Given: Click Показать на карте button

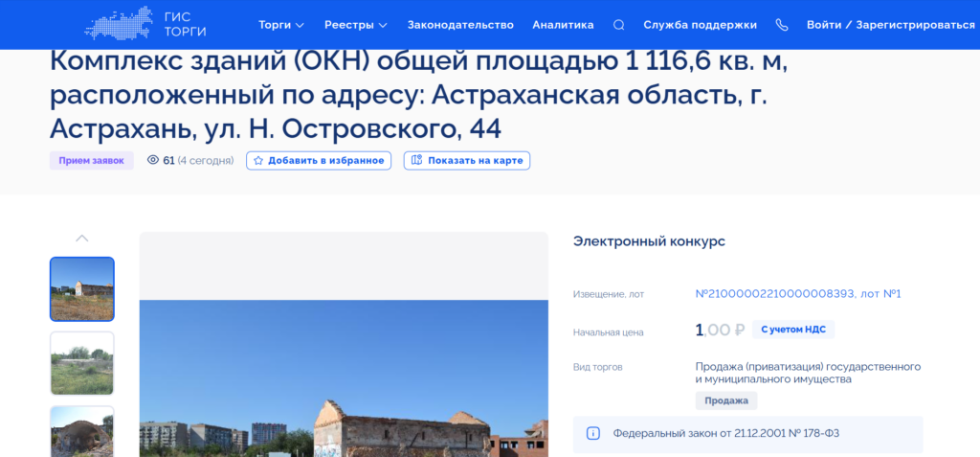Looking at the screenshot, I should pos(467,160).
